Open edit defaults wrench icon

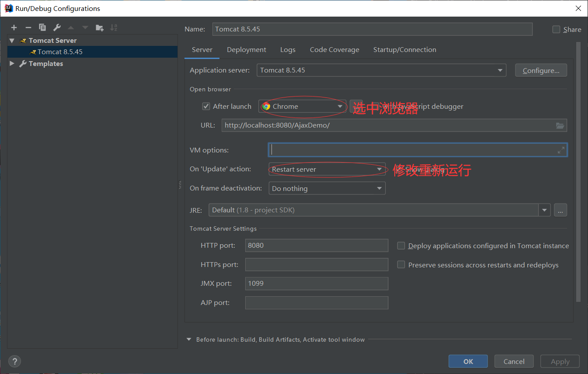click(x=57, y=28)
